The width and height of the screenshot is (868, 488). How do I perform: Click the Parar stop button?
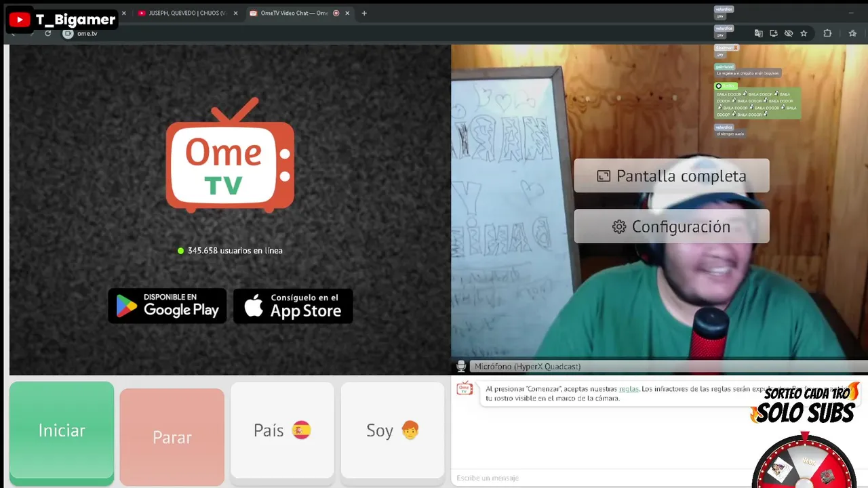[x=172, y=437]
